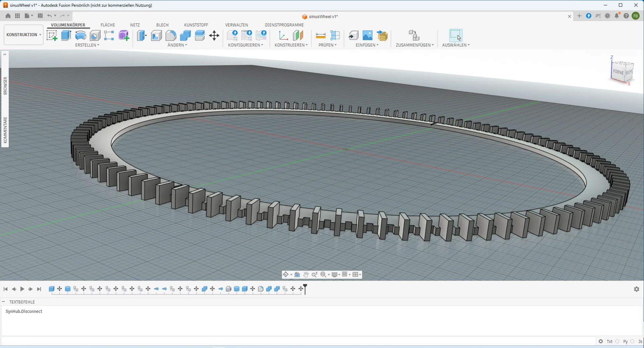Jump to the timeline start

click(x=6, y=289)
